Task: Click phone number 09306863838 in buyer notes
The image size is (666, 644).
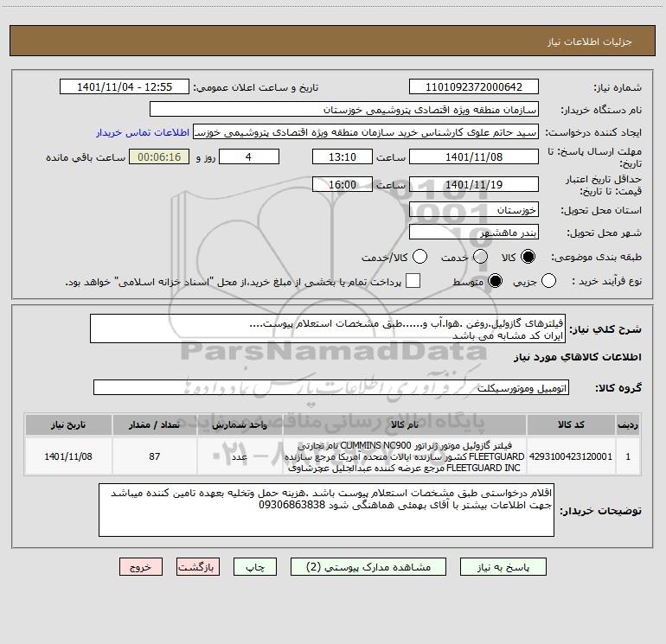Action: 291,505
